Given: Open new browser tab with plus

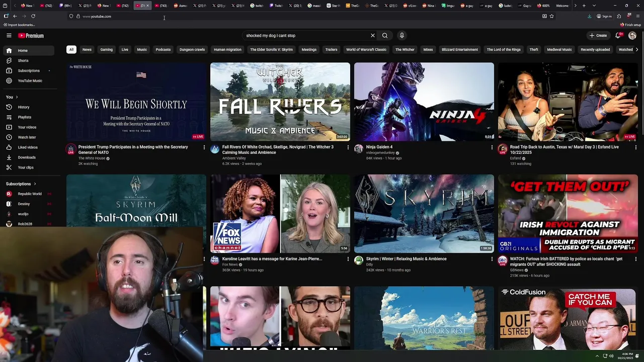Looking at the screenshot, I should (584, 6).
